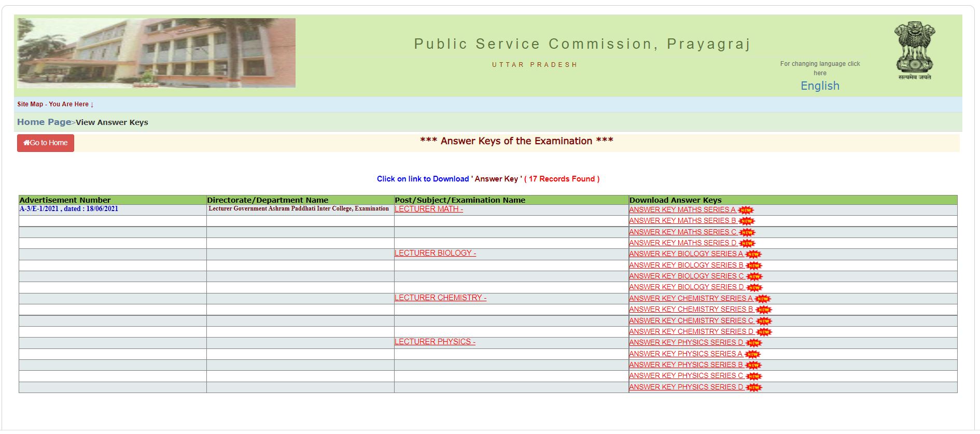Click NEW badge beside MATHS SERIES C
Image resolution: width=980 pixels, height=434 pixels.
[x=747, y=232]
